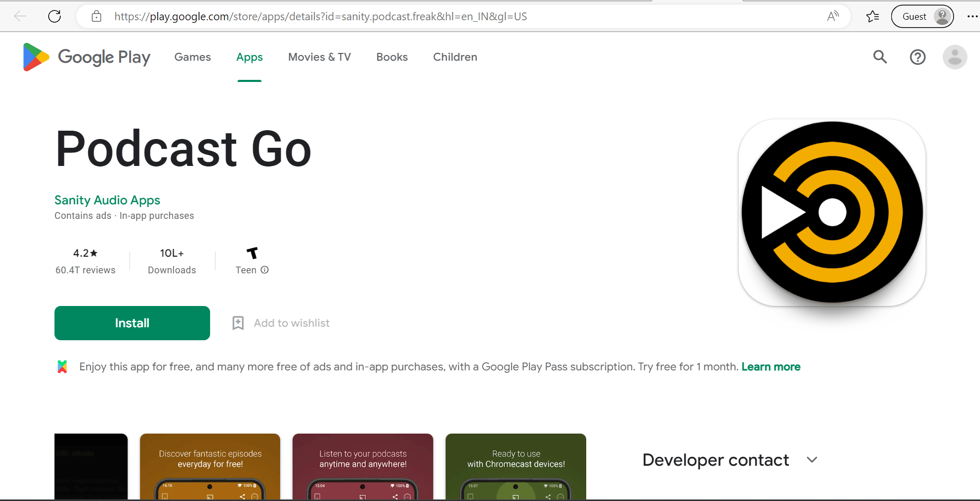Click Learn more about Play Pass
This screenshot has width=980, height=501.
(770, 367)
